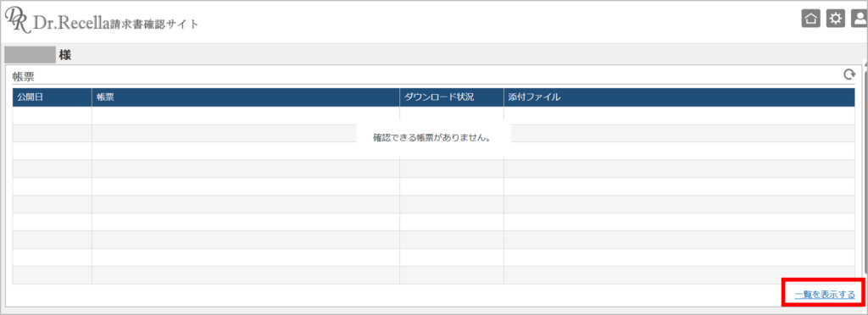Open settings with the gear icon
Image resolution: width=868 pixels, height=315 pixels.
coord(835,19)
